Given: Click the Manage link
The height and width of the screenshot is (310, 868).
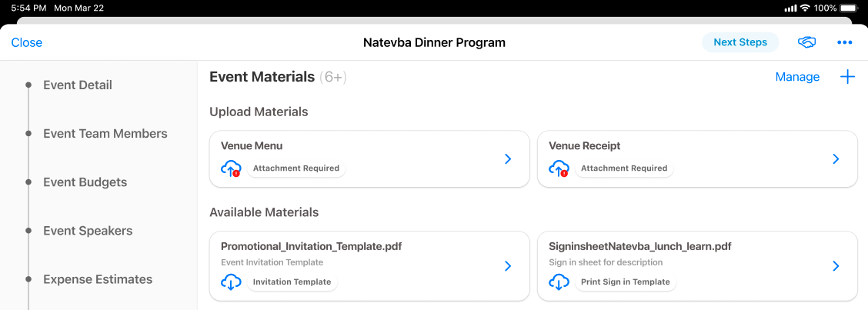Looking at the screenshot, I should pos(797,77).
